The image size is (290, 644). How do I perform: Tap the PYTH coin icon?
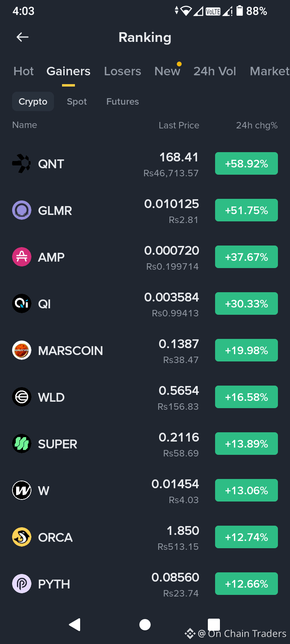coord(22,584)
